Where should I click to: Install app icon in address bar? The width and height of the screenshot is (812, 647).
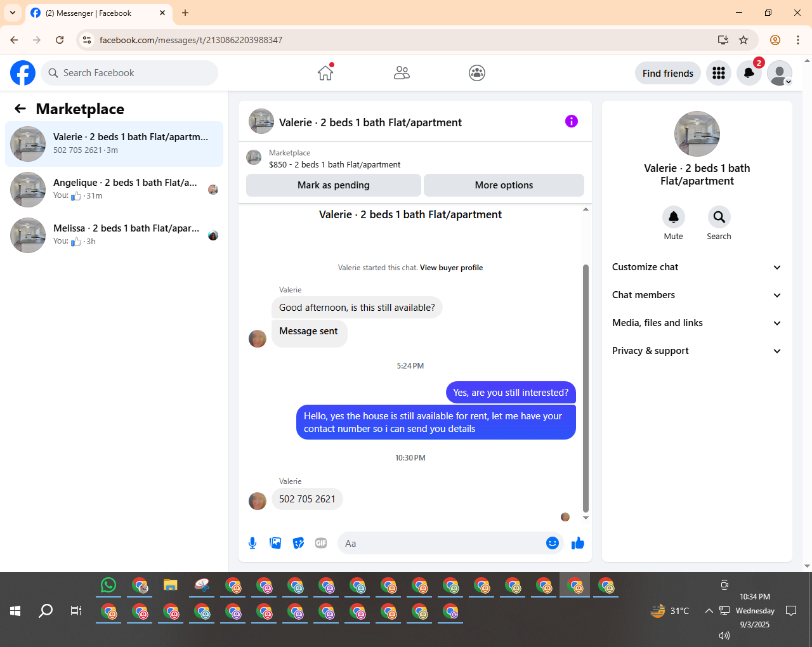coord(723,40)
